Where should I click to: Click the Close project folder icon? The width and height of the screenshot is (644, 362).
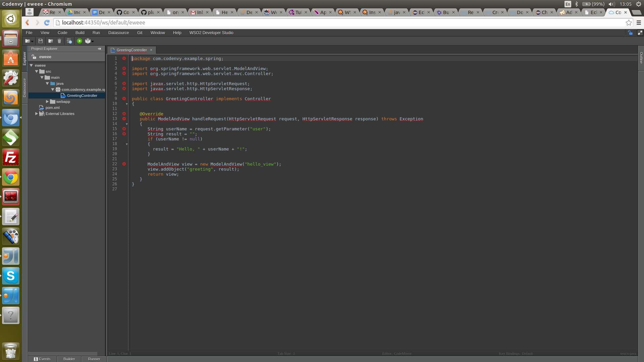[x=50, y=41]
